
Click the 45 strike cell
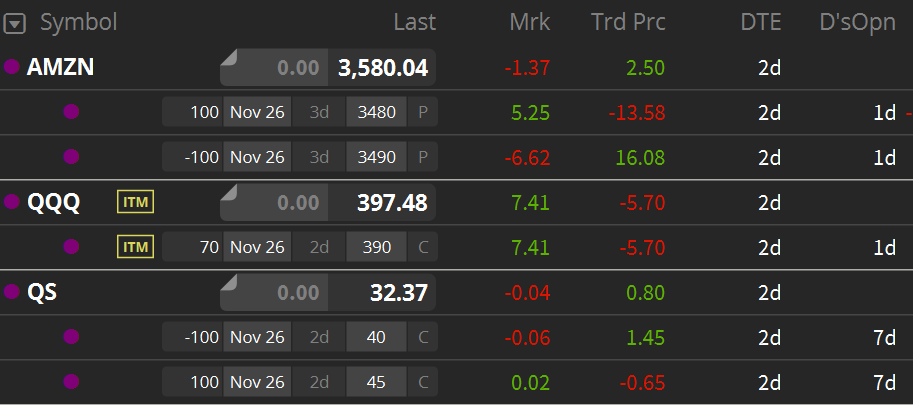coord(377,382)
